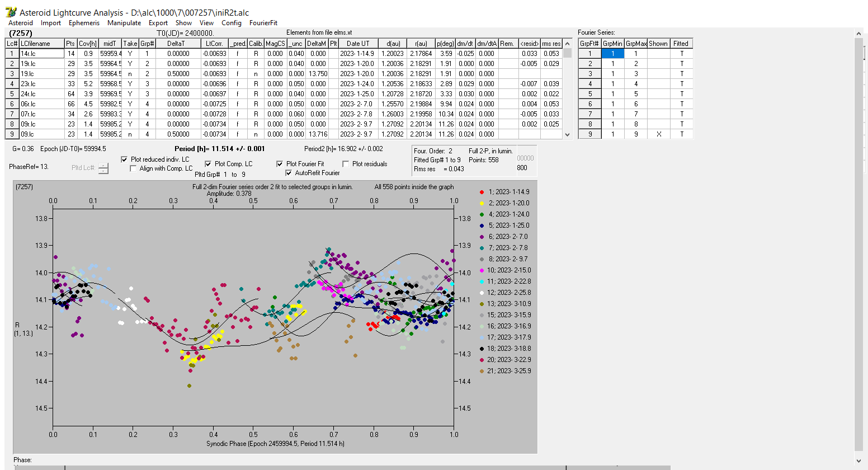
Task: Click legend entry 6; 2023- 2- 7.0
Action: coord(508,237)
